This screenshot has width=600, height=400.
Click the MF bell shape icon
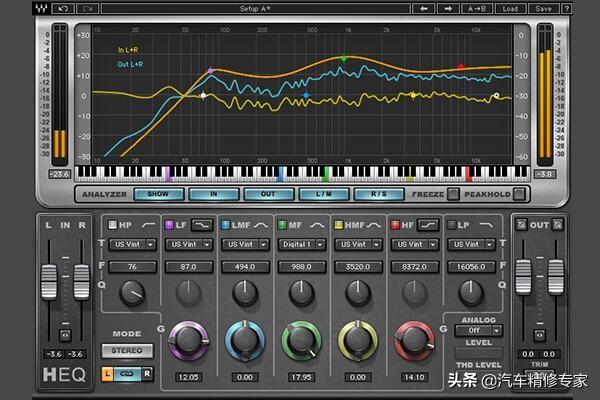coord(317,225)
